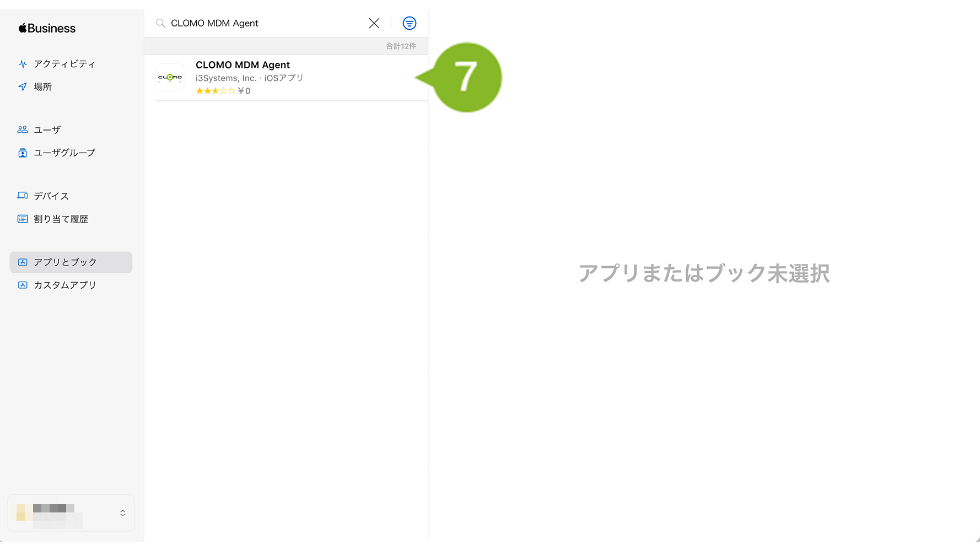
Task: Open the ユーザグループ section
Action: 64,153
